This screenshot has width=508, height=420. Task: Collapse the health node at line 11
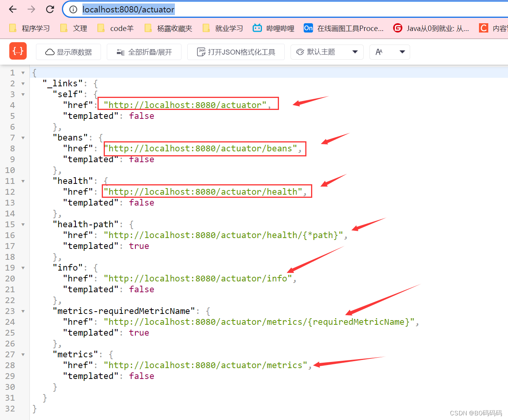coord(23,181)
